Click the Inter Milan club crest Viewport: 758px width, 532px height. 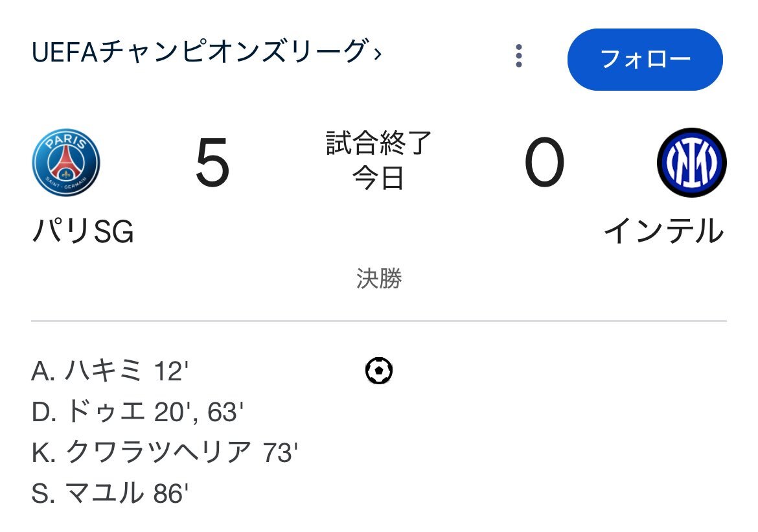click(x=691, y=162)
